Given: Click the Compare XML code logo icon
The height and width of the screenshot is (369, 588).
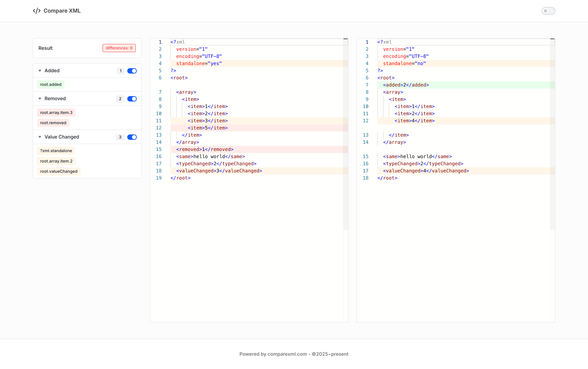Looking at the screenshot, I should (x=37, y=11).
